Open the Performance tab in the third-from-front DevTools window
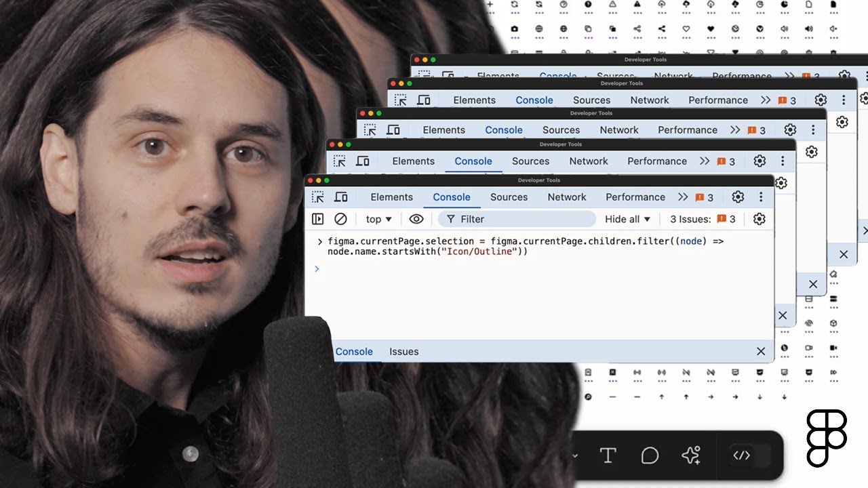The image size is (868, 488). (x=688, y=130)
